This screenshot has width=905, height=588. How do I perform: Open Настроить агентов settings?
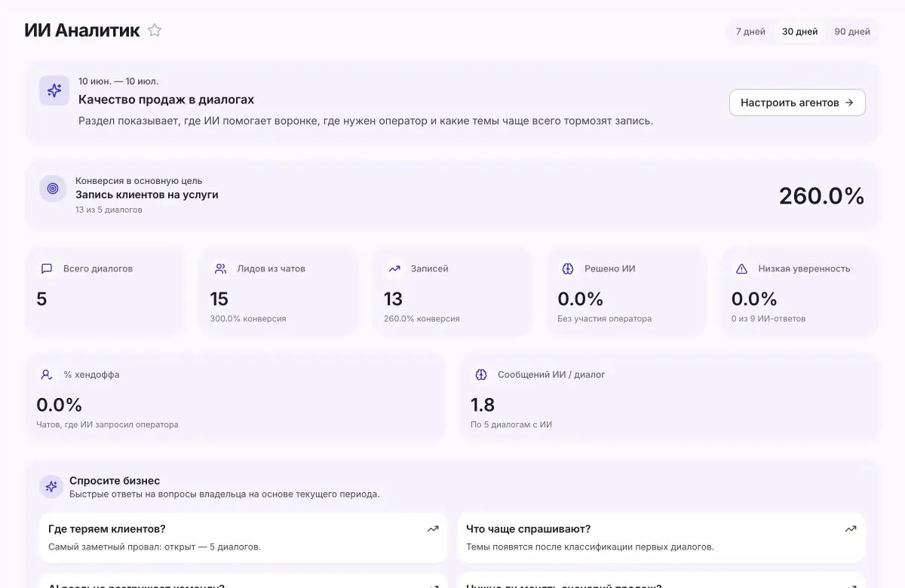coord(797,103)
